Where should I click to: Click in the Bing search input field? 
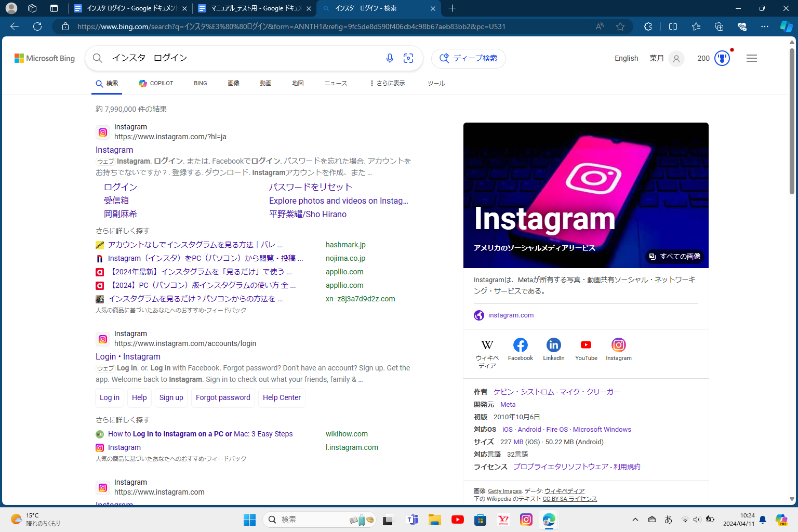(x=244, y=58)
